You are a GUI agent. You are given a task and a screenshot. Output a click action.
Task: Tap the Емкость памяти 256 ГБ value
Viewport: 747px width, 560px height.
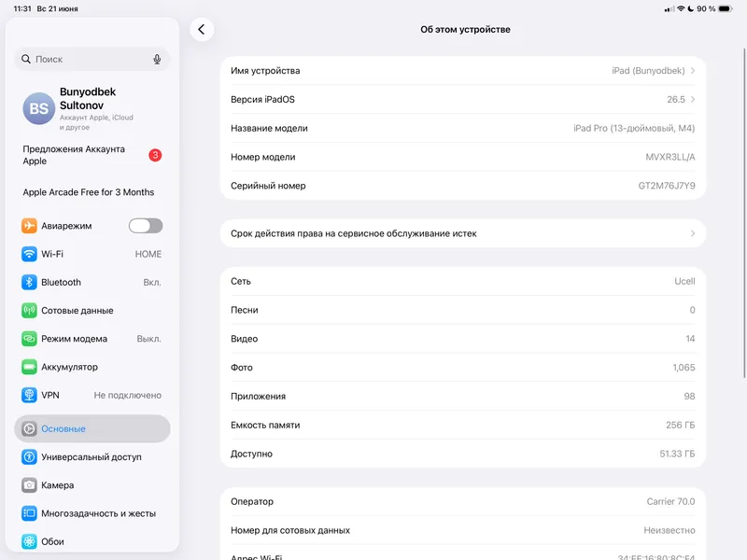point(681,426)
